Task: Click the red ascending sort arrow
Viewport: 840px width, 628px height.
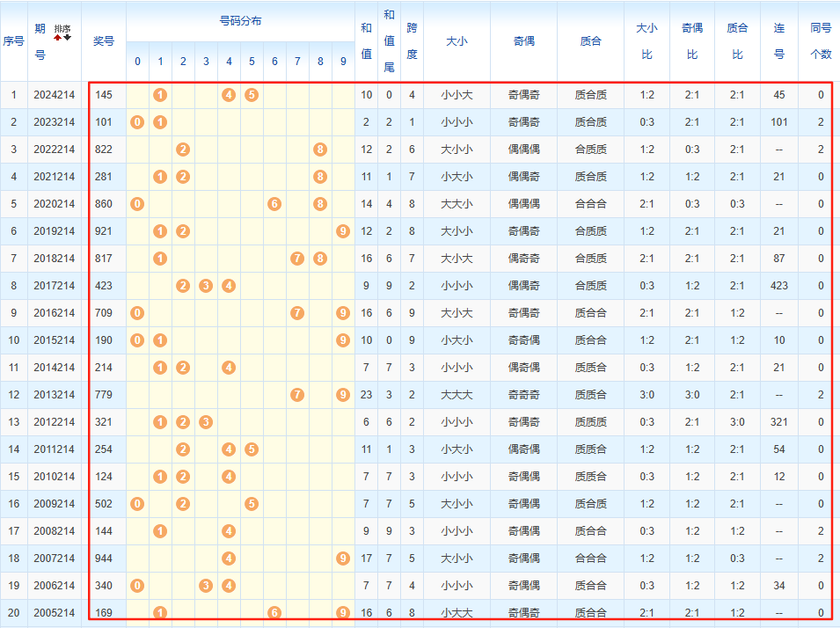Action: pyautogui.click(x=58, y=38)
